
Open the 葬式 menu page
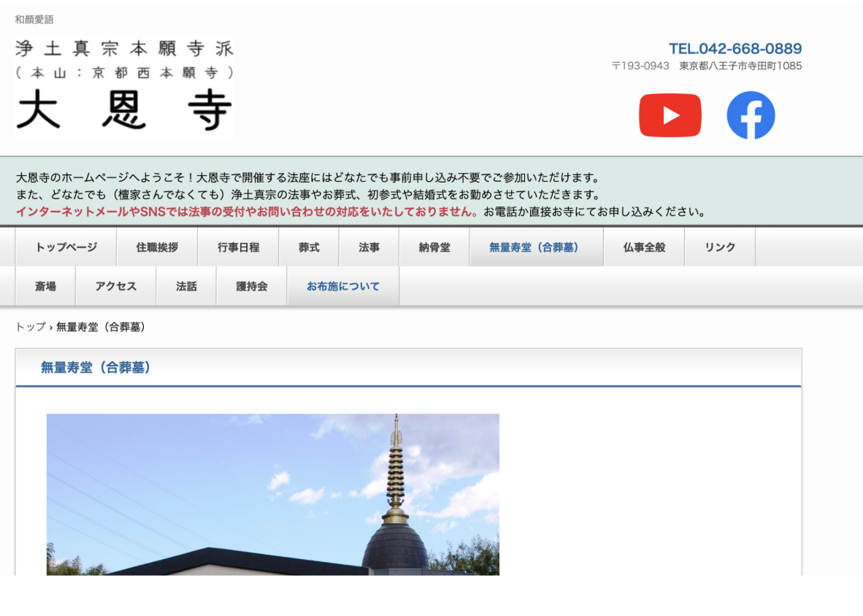pyautogui.click(x=309, y=247)
